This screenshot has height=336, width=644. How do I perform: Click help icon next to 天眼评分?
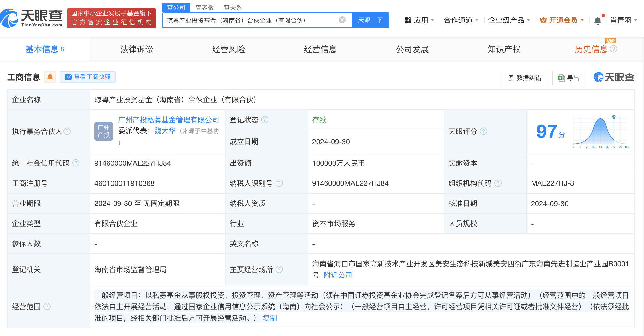(484, 131)
